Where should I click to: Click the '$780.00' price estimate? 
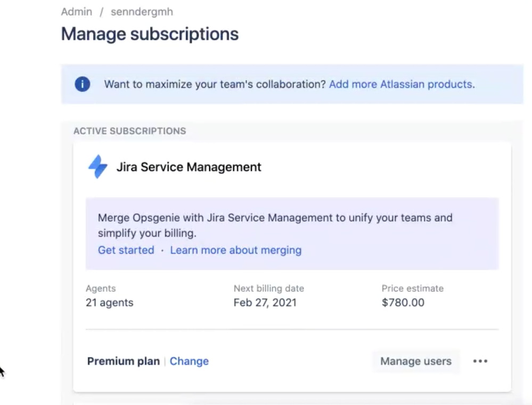pyautogui.click(x=403, y=303)
